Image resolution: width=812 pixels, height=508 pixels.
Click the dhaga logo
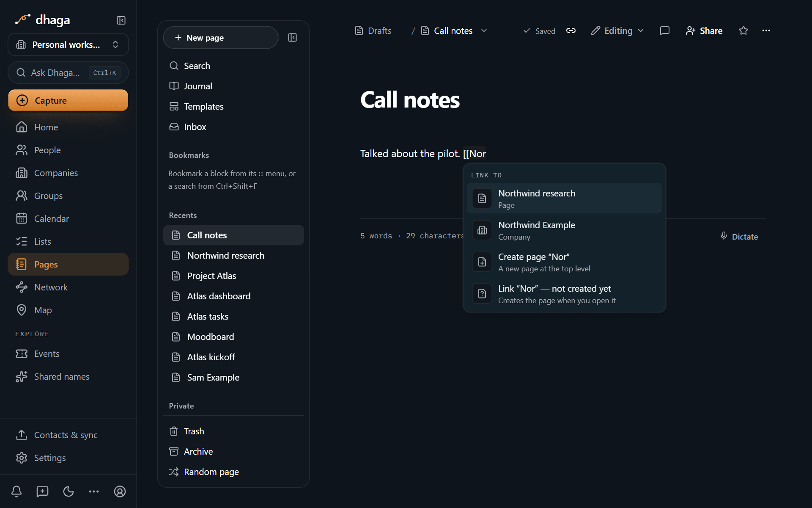click(43, 20)
